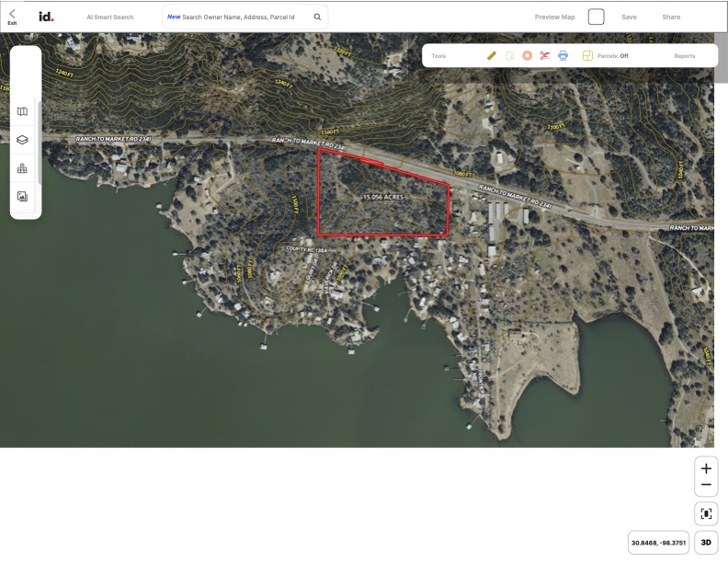Open the location pin map icon

point(22,168)
